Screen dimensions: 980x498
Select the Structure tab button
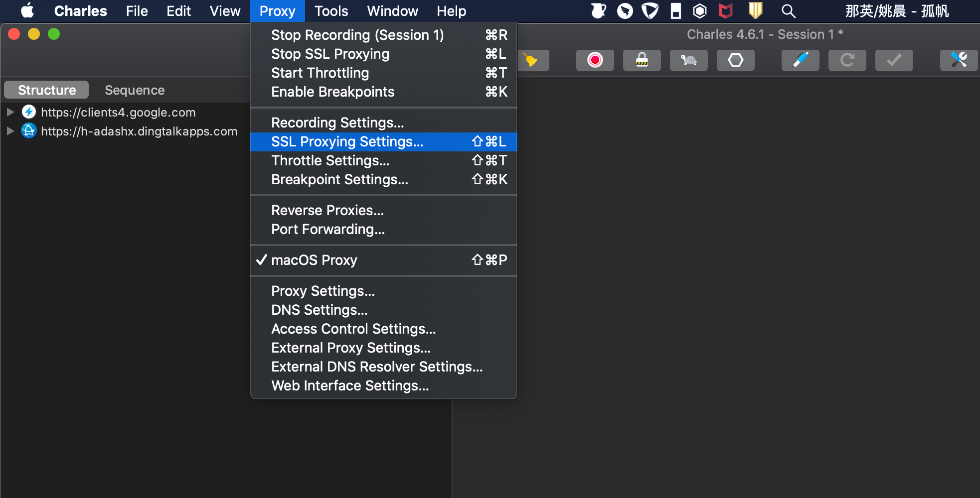point(47,90)
